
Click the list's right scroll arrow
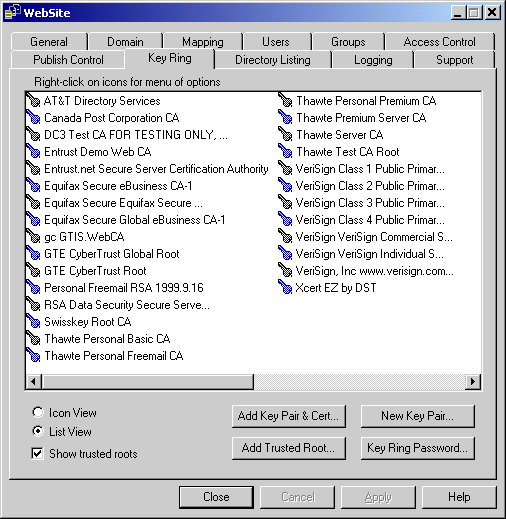473,381
